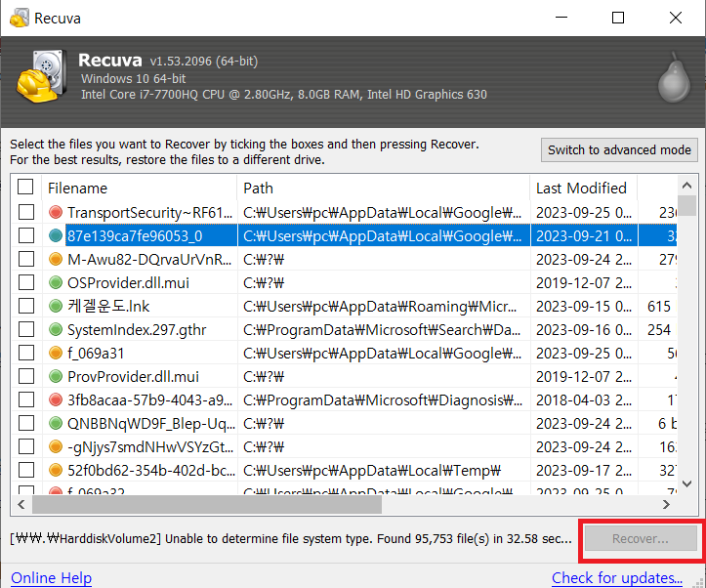Tick checkbox for f_069a31 file
Screen dimensions: 706x588
click(26, 353)
